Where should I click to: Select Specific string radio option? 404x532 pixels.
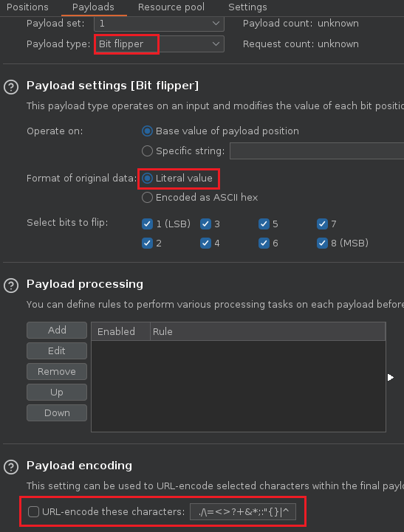click(x=147, y=151)
